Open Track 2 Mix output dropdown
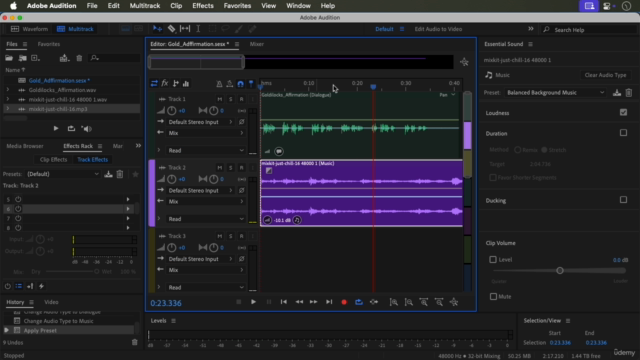640x360 pixels. tap(206, 202)
